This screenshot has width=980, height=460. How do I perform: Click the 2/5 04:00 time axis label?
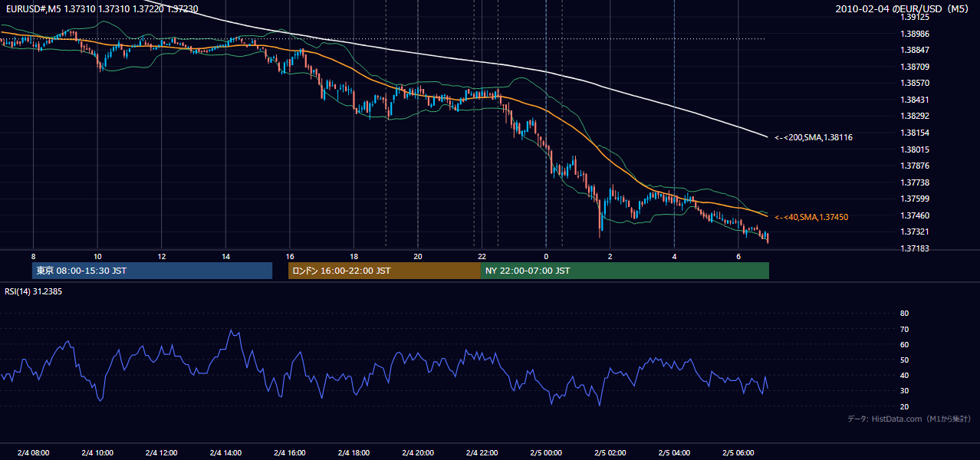pyautogui.click(x=674, y=452)
